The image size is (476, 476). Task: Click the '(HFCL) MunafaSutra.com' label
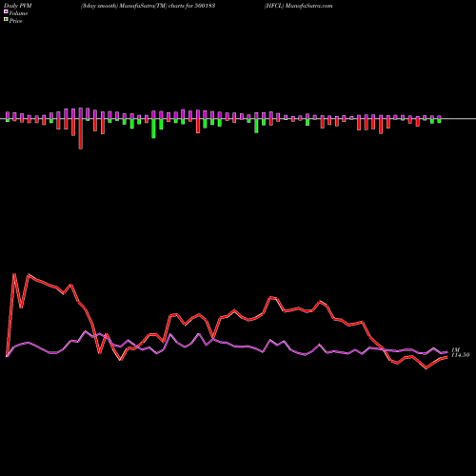point(299,6)
